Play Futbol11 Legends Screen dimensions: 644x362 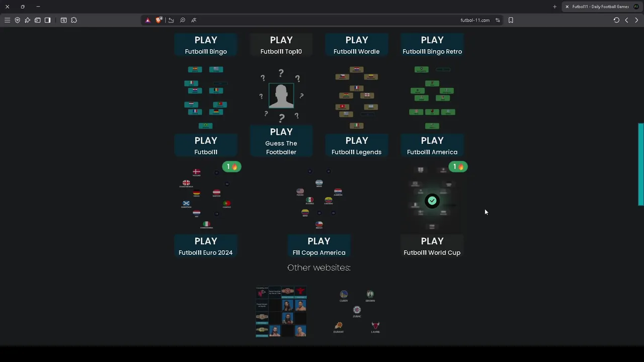357,145
